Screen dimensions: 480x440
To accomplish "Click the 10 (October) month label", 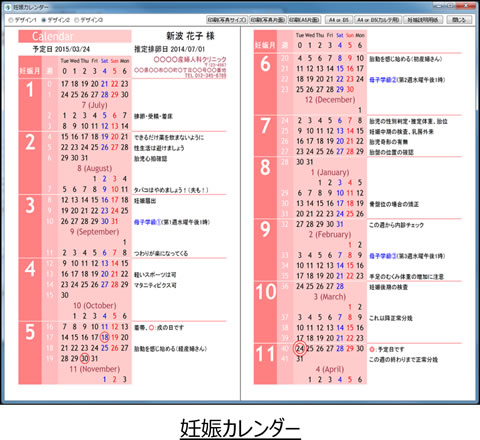I will (95, 305).
